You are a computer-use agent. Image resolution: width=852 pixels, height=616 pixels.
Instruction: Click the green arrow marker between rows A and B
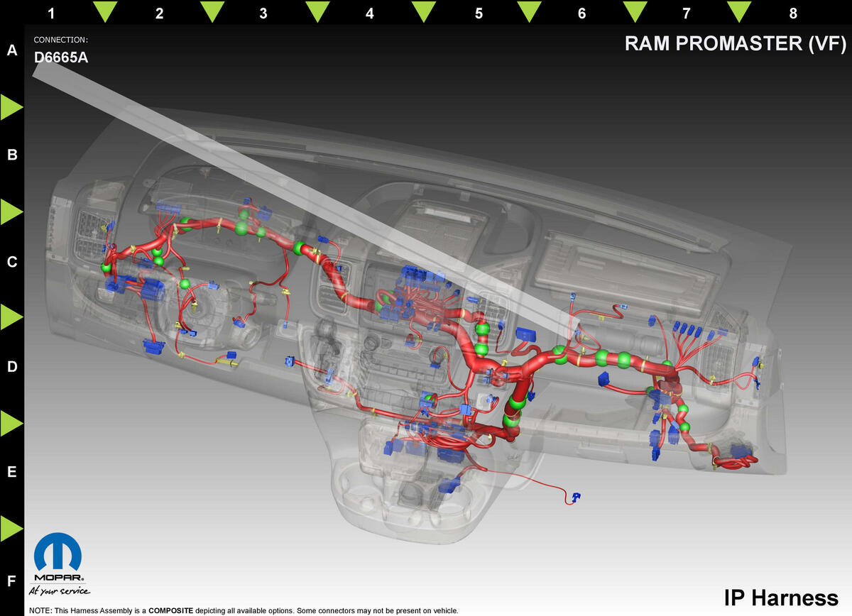point(11,106)
